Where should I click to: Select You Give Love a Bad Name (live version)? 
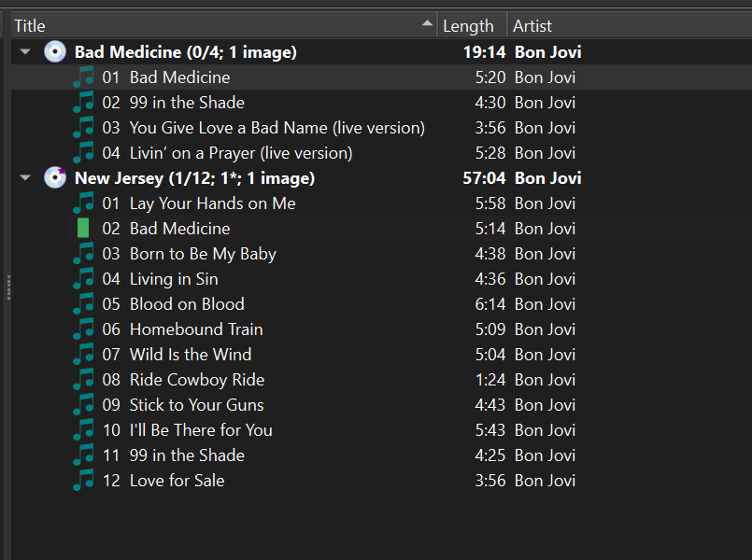tap(277, 128)
